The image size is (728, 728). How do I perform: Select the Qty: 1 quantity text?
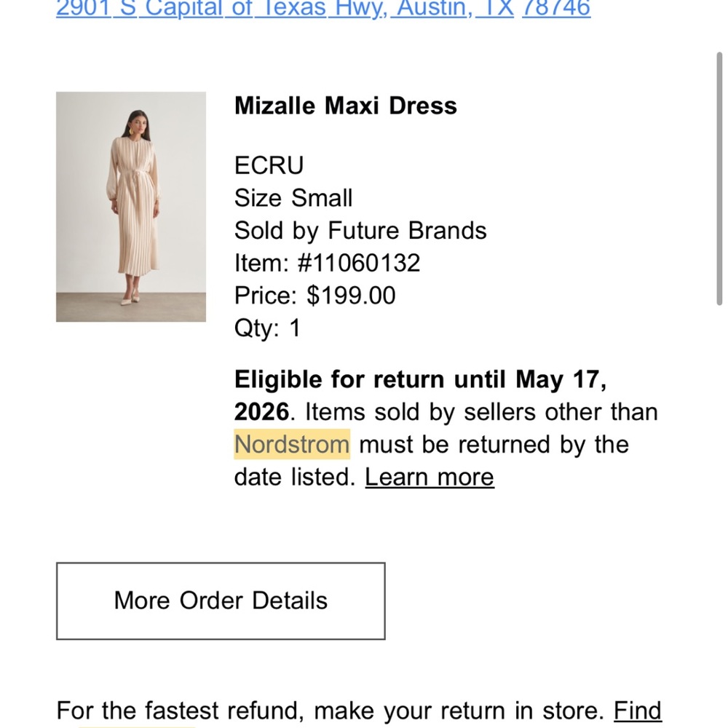coord(269,328)
